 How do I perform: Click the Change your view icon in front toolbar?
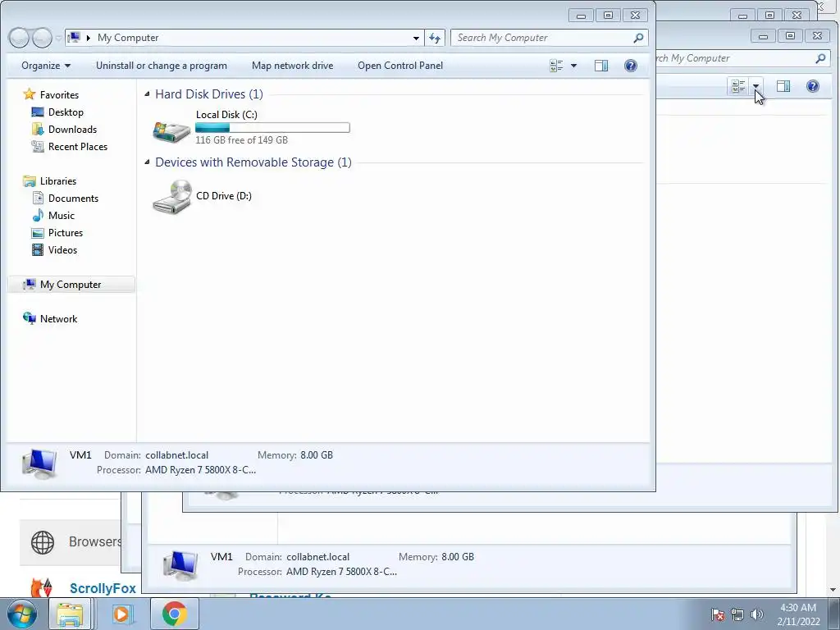(557, 66)
